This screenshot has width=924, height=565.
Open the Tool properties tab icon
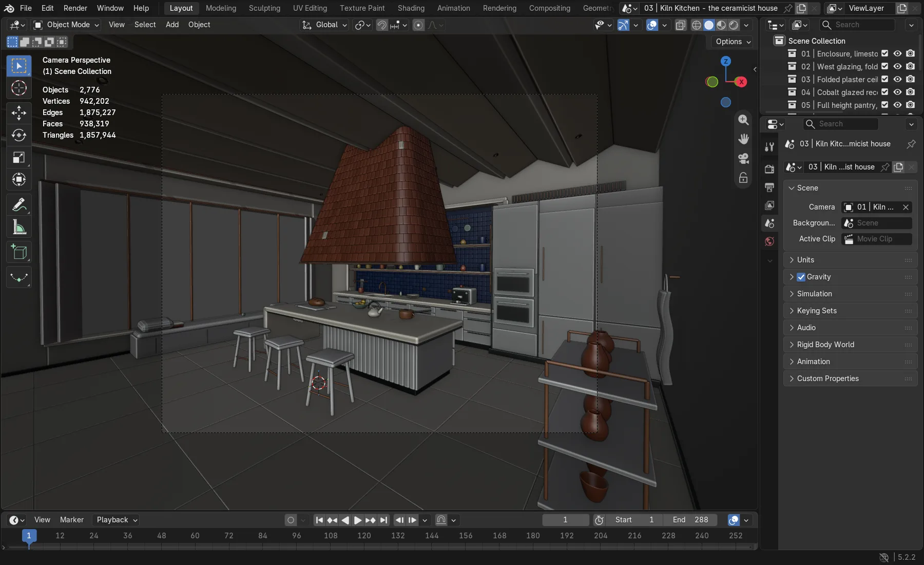(769, 147)
